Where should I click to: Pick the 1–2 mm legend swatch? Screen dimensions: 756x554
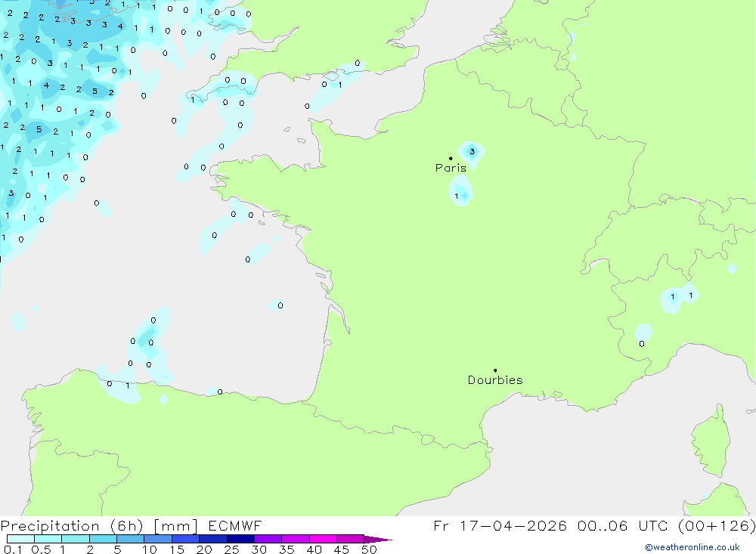75,539
